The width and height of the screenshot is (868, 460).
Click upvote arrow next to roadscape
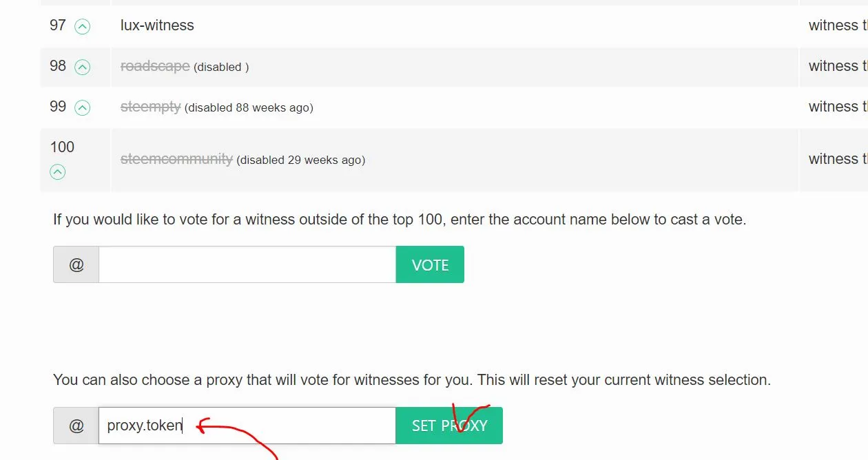(x=82, y=67)
